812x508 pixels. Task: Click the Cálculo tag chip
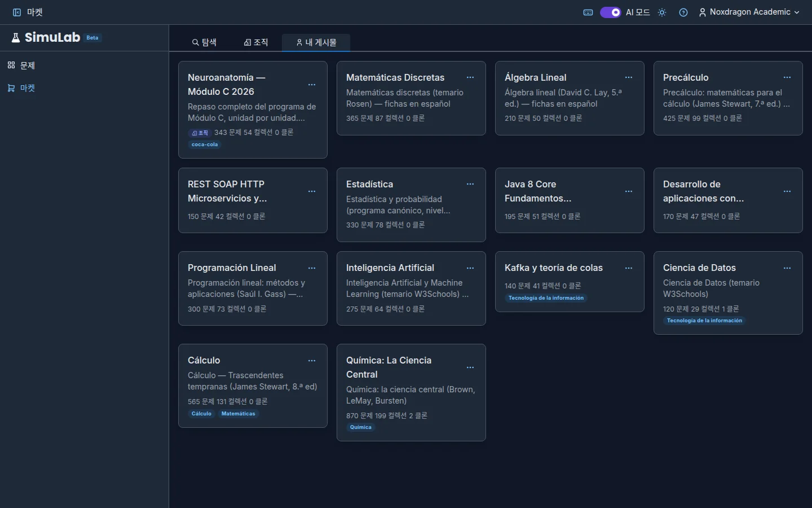(x=201, y=414)
